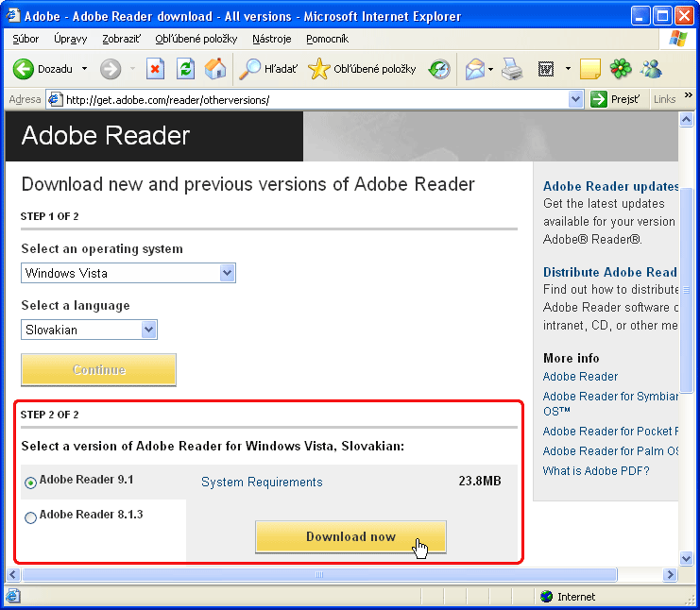Open Search (Hľadať) magnifier button

click(x=268, y=69)
